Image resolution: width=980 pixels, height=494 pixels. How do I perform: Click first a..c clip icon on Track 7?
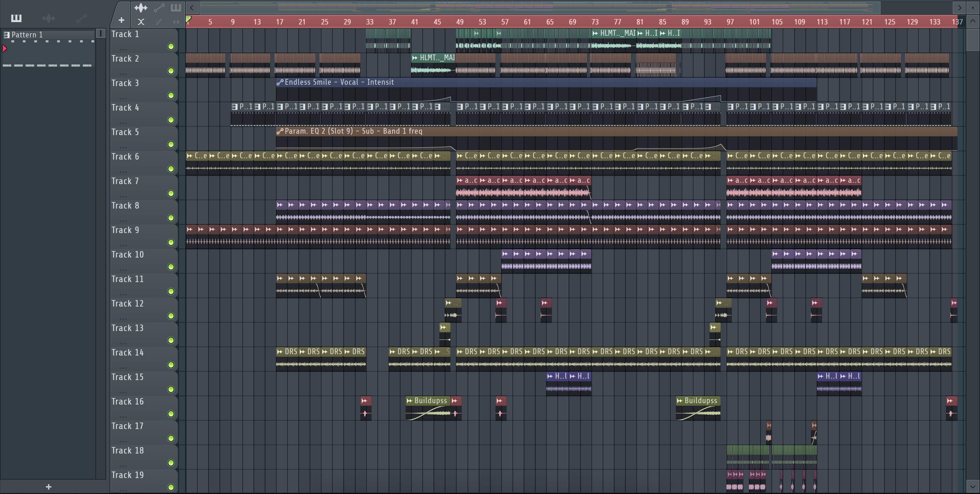pyautogui.click(x=460, y=180)
